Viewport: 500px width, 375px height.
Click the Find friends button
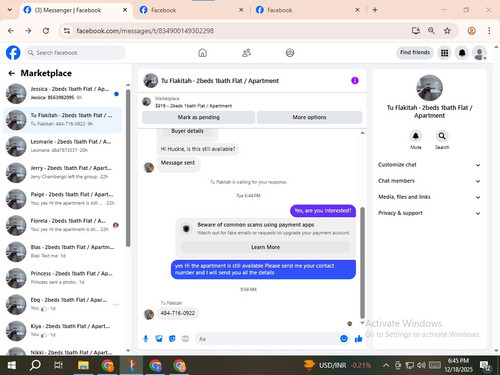[x=415, y=52]
